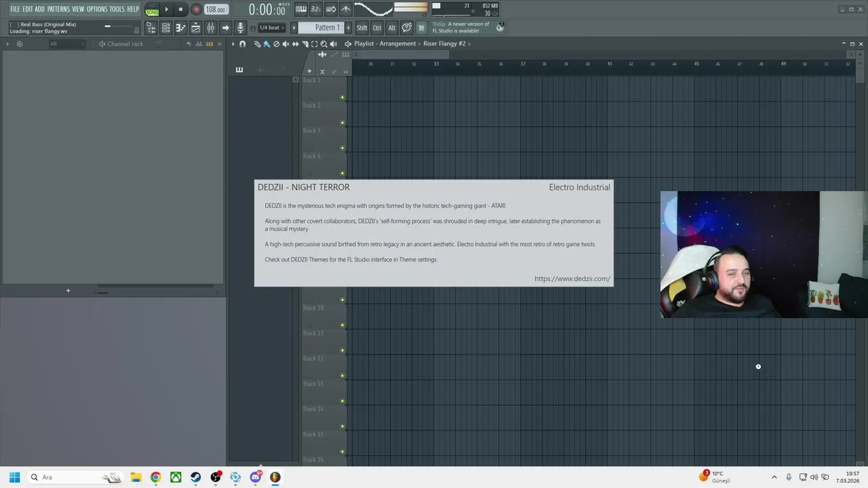Toggle Track 15 mute switch
This screenshot has width=868, height=488.
point(342,451)
